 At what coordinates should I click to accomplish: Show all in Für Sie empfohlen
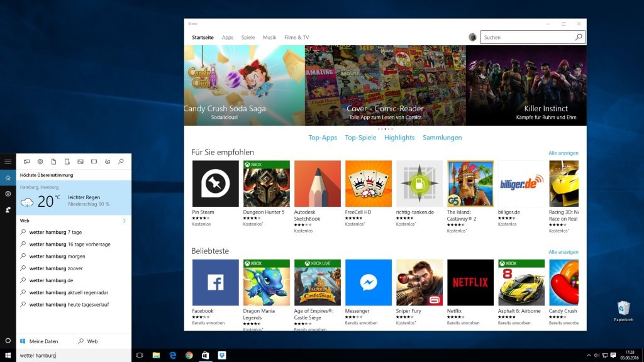pos(563,153)
